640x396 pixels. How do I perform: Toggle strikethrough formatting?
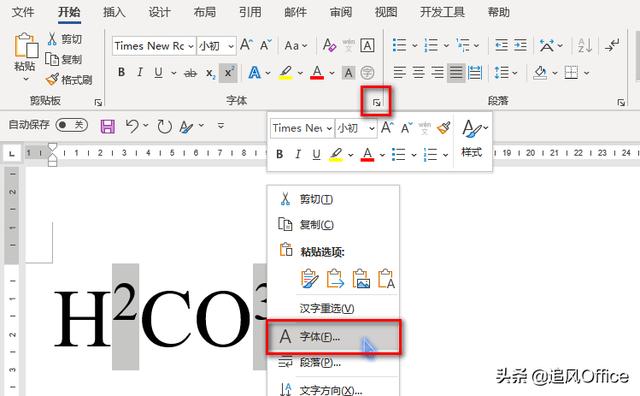pyautogui.click(x=190, y=73)
